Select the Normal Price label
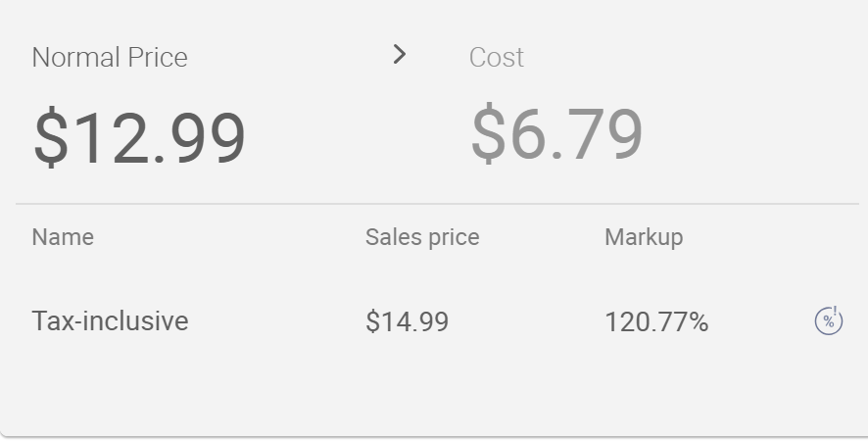Screen dimensions: 868x441 [x=110, y=57]
